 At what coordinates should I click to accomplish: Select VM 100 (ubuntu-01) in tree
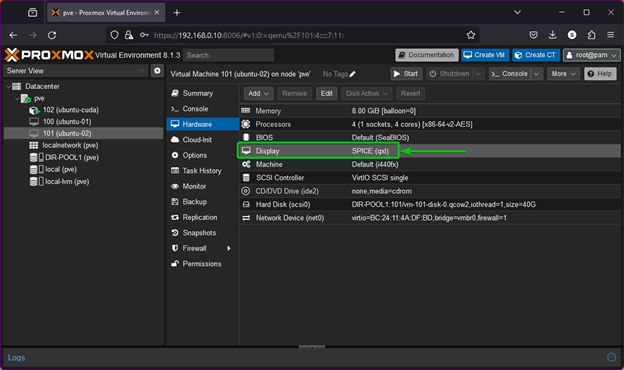pyautogui.click(x=84, y=122)
